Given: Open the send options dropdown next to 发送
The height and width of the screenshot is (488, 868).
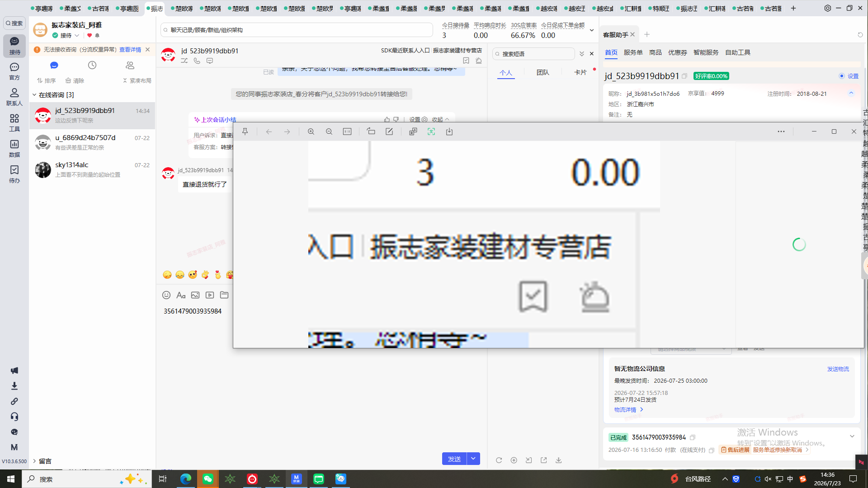Looking at the screenshot, I should 473,459.
